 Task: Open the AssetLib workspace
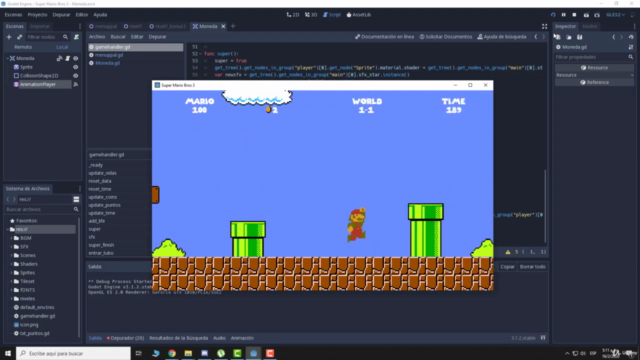coord(359,15)
